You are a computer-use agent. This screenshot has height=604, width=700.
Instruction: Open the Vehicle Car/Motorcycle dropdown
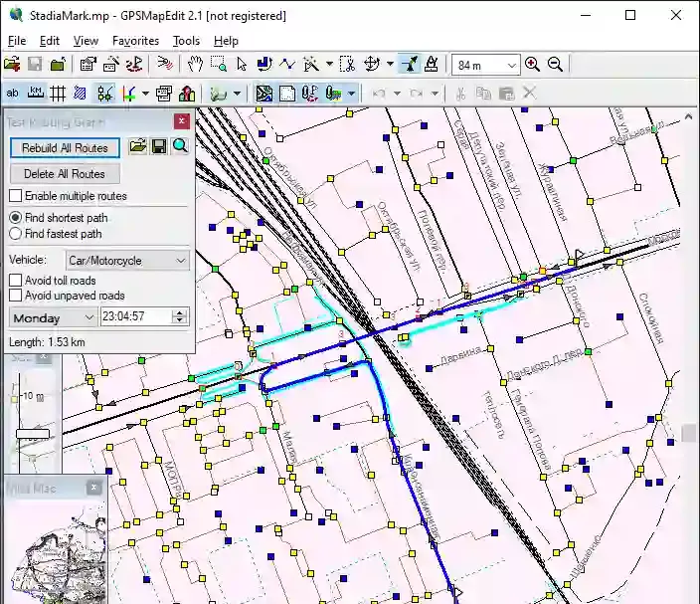(x=127, y=261)
